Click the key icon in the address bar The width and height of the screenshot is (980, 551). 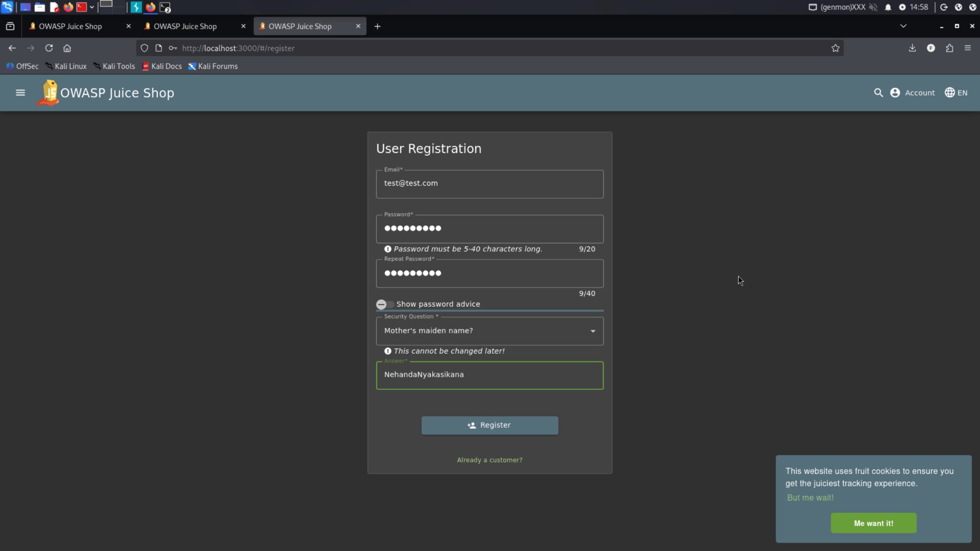tap(172, 48)
